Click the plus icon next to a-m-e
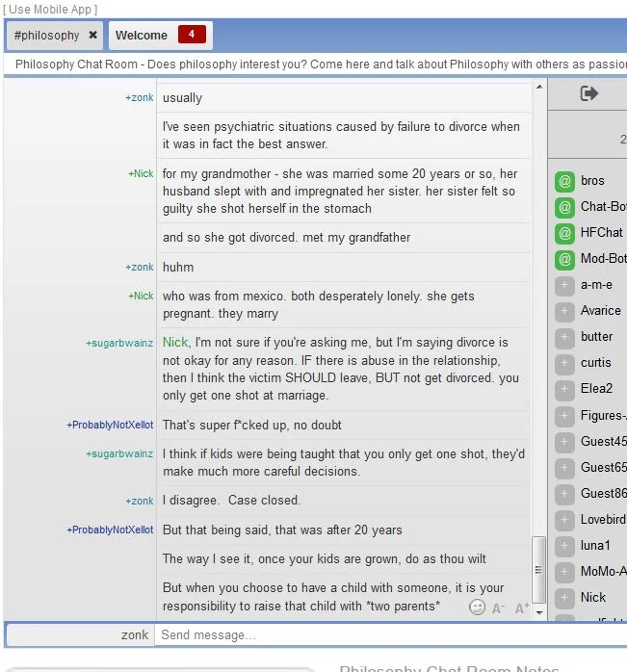Viewport: 627px width, 672px height. pyautogui.click(x=564, y=286)
